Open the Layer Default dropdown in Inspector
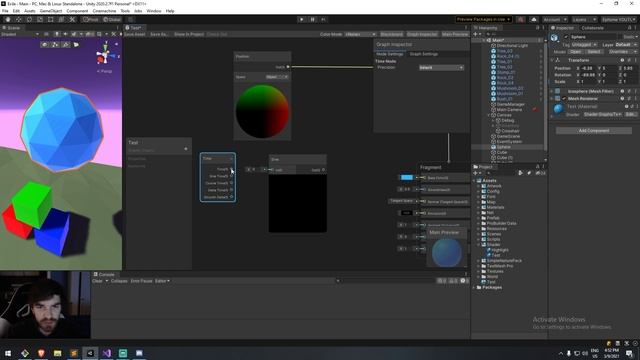 tap(626, 44)
